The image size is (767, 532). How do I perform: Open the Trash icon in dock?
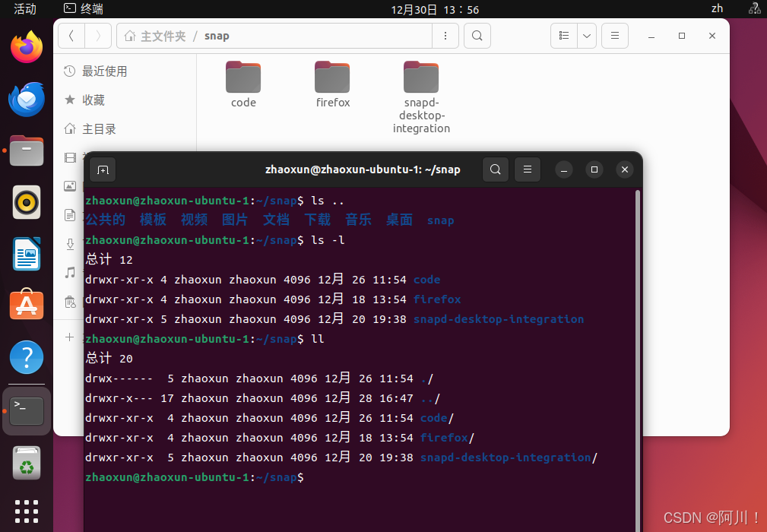pyautogui.click(x=27, y=463)
